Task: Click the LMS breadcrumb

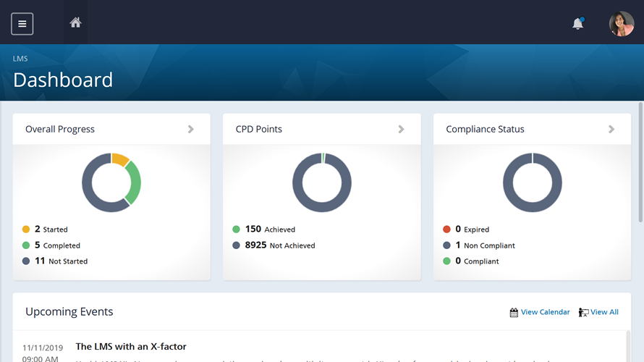Action: (20, 59)
